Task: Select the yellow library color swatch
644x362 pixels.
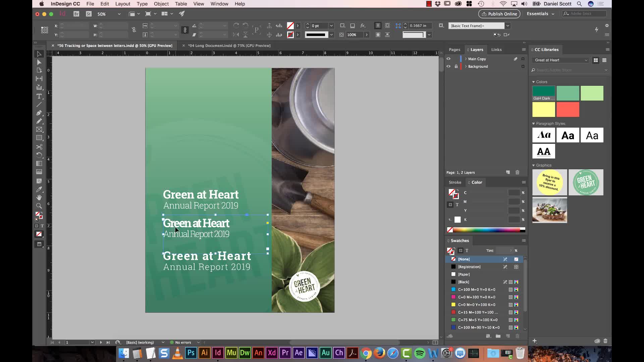Action: (544, 110)
